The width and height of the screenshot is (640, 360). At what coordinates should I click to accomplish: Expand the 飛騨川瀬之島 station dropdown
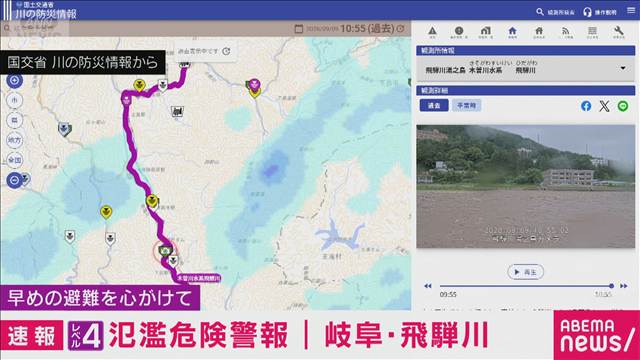[x=526, y=68]
